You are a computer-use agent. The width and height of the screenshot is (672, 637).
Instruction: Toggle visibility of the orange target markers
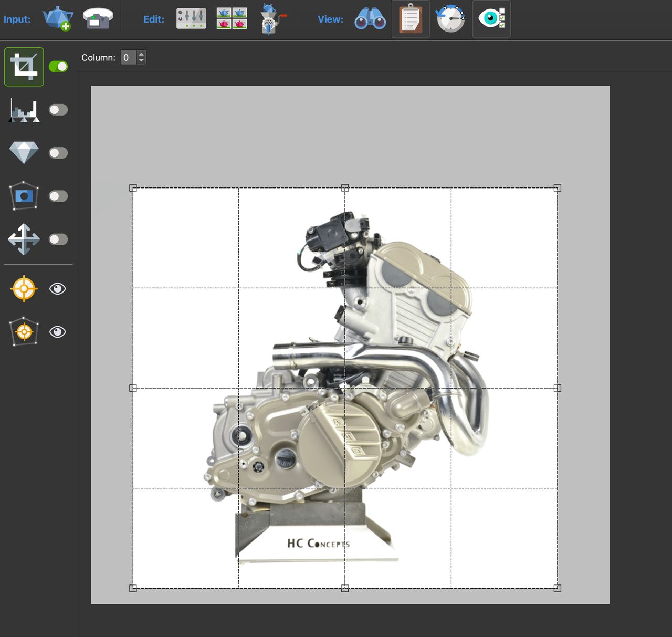pos(58,288)
